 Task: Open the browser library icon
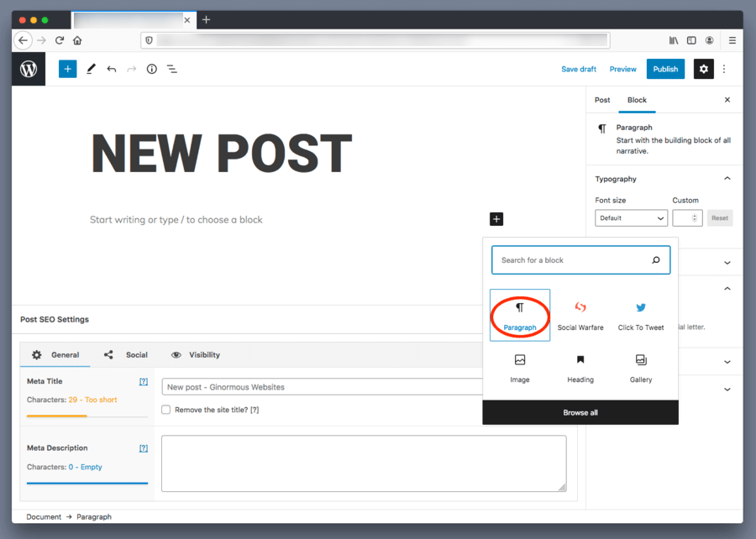coord(674,40)
